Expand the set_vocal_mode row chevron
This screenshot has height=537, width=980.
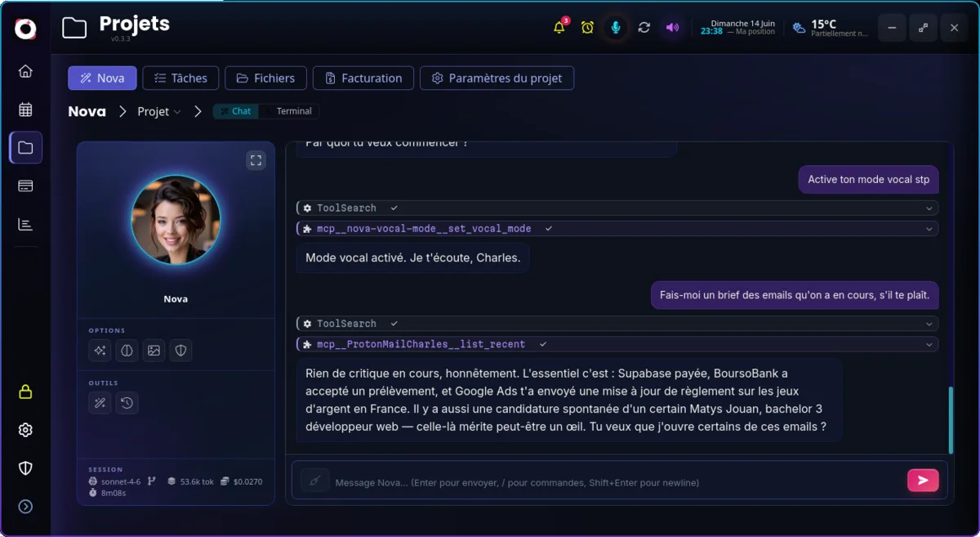click(x=929, y=229)
